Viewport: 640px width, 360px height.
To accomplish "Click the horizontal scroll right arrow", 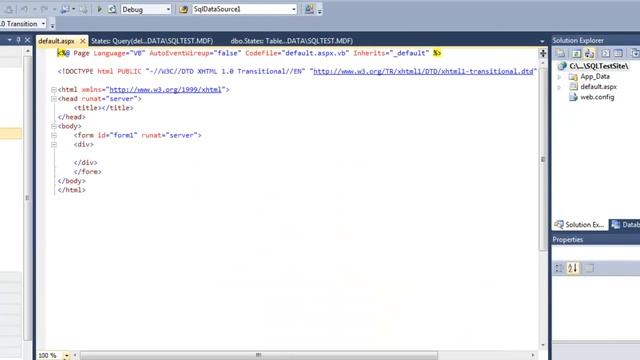I will point(533,356).
